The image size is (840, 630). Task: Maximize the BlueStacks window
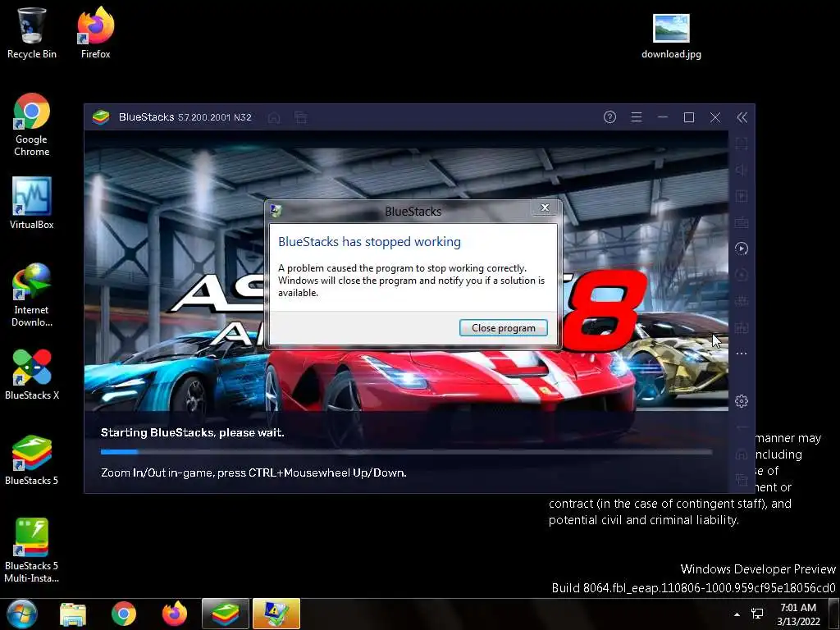coord(689,117)
